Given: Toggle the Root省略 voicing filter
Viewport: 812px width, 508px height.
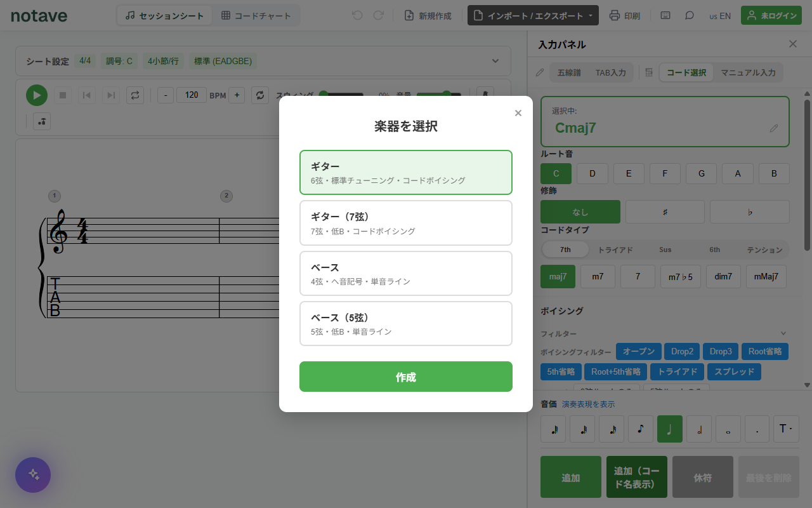Looking at the screenshot, I should pos(765,351).
